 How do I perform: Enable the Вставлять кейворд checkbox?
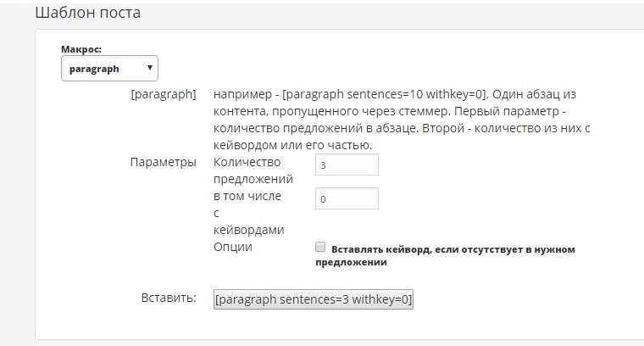pos(320,248)
